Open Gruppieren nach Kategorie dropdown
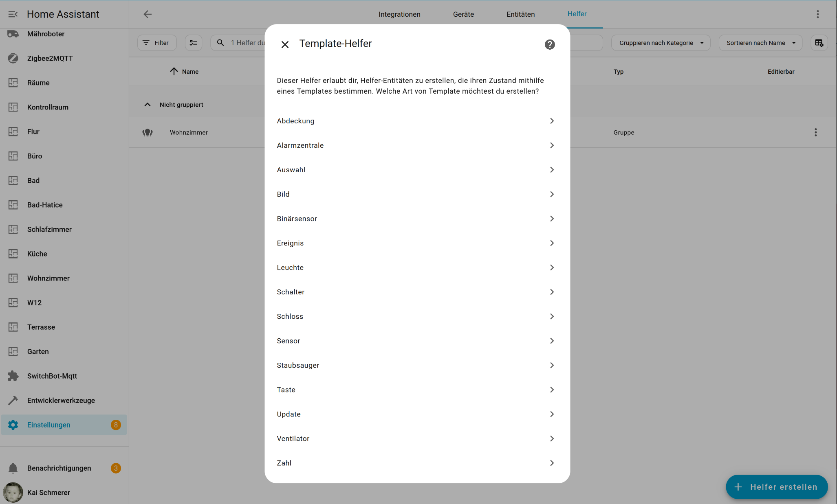This screenshot has width=837, height=504. coord(661,43)
